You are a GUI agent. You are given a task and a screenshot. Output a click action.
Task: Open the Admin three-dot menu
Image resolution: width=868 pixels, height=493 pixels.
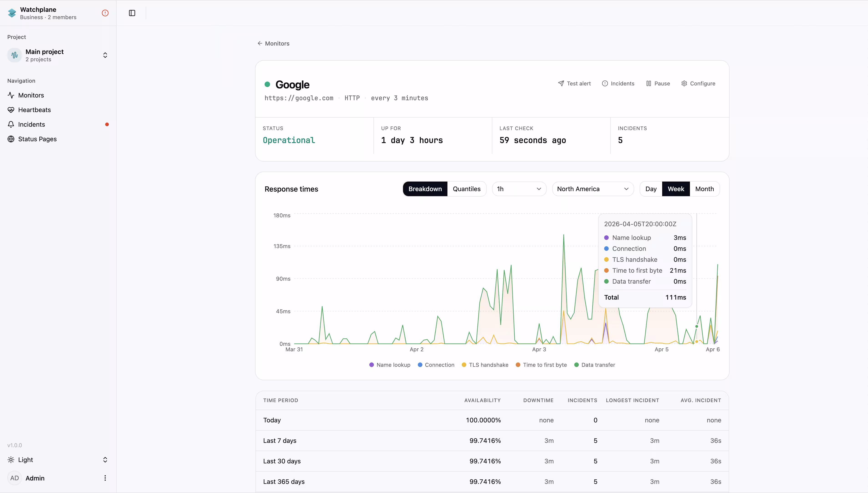coord(105,478)
